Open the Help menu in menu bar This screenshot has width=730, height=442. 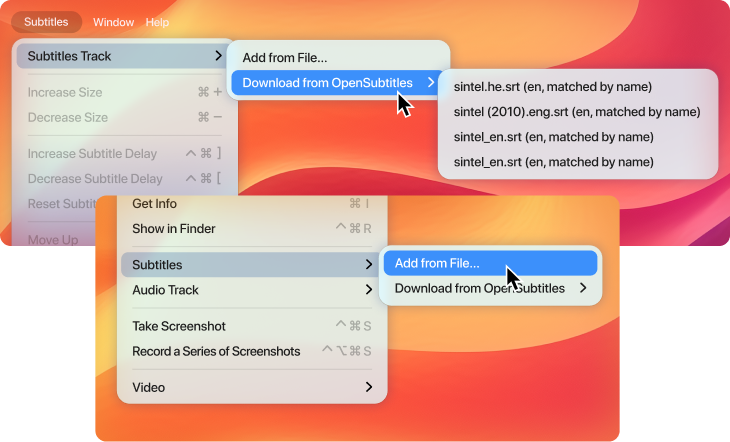(157, 22)
